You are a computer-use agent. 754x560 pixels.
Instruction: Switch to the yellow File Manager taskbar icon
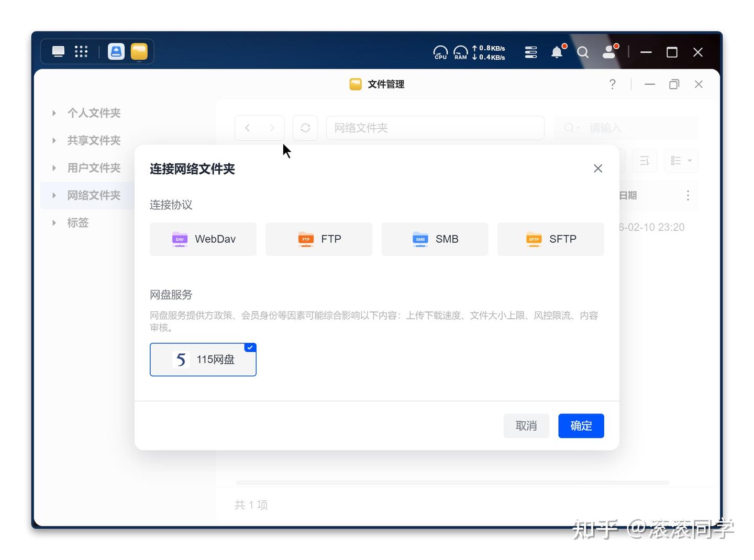pyautogui.click(x=139, y=51)
